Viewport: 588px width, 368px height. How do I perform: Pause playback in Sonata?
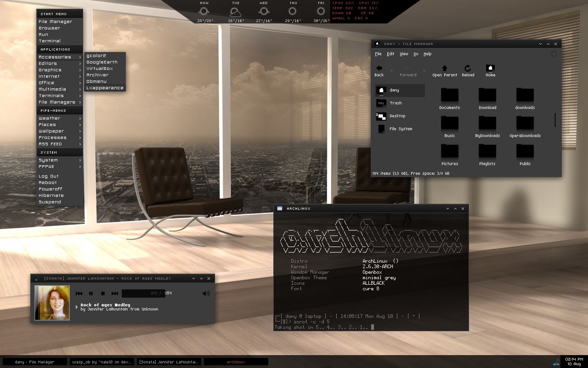click(91, 293)
